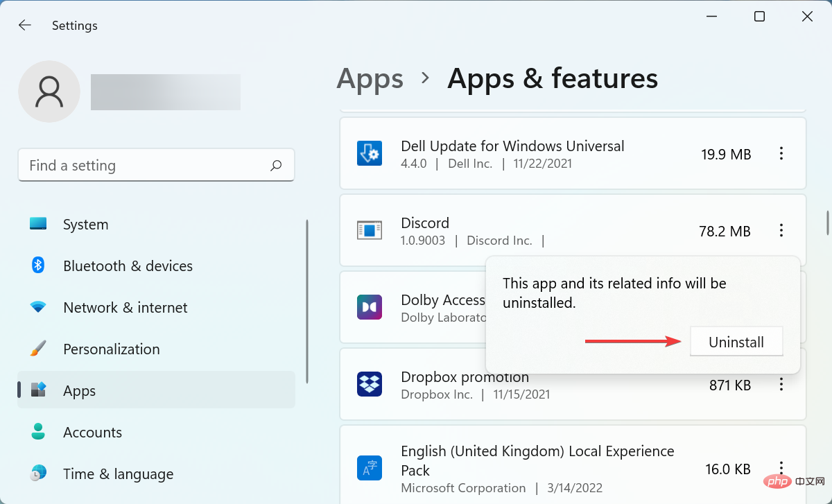Maximize the Settings window
The height and width of the screenshot is (504, 832).
759,17
